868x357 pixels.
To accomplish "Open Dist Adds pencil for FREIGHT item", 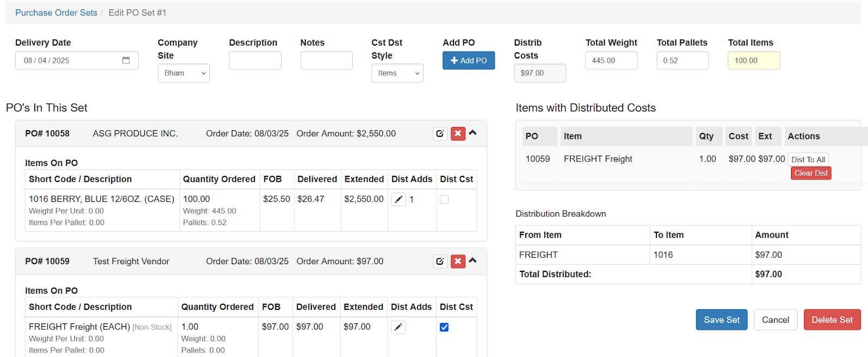I will [398, 327].
